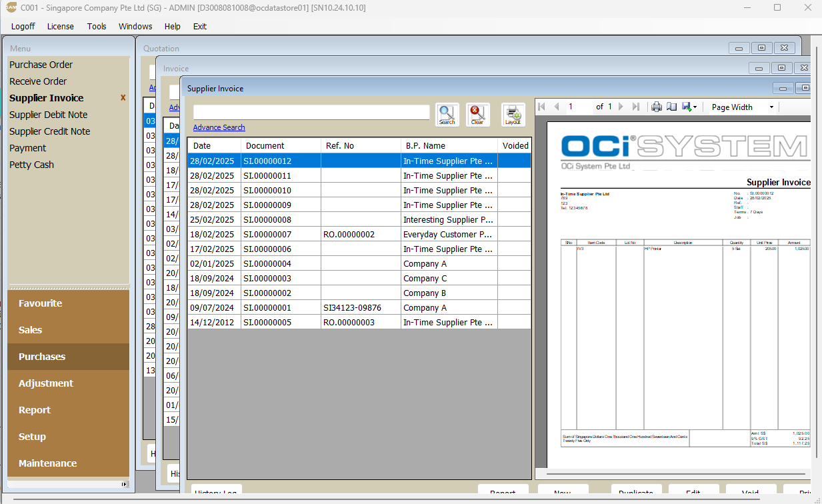Open the Page Width zoom dropdown
This screenshot has height=504, width=822.
click(743, 107)
